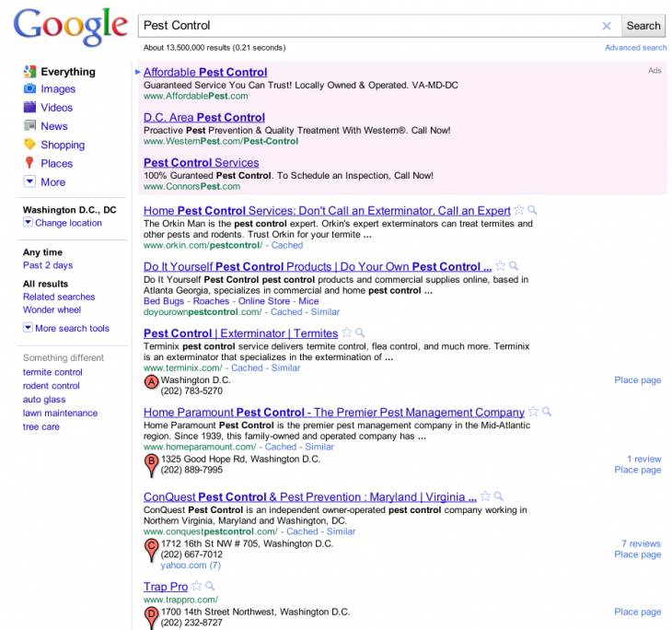
Task: Open Place page for Terminix Washington D.C.
Action: tap(638, 380)
